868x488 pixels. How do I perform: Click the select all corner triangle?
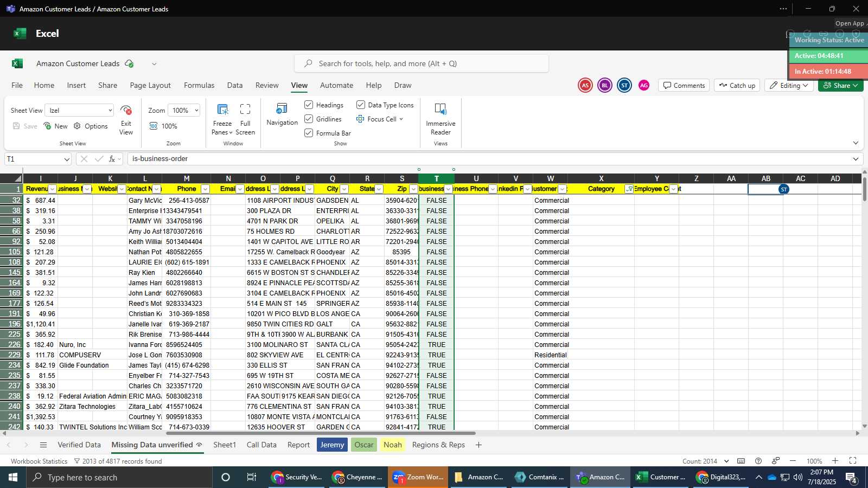point(18,178)
